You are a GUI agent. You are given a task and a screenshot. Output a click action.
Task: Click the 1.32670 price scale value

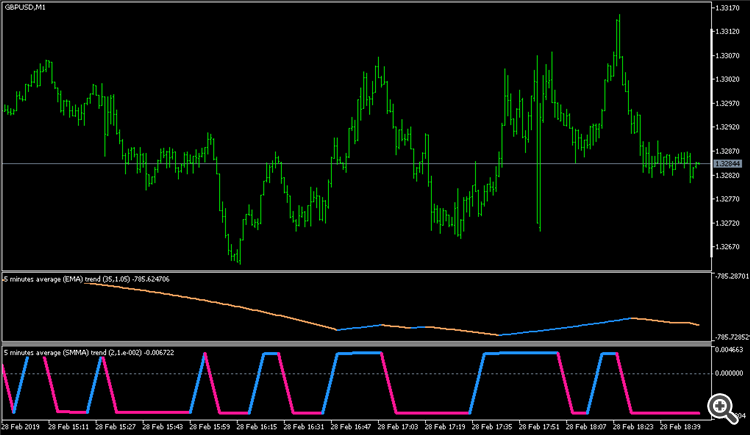click(x=727, y=247)
